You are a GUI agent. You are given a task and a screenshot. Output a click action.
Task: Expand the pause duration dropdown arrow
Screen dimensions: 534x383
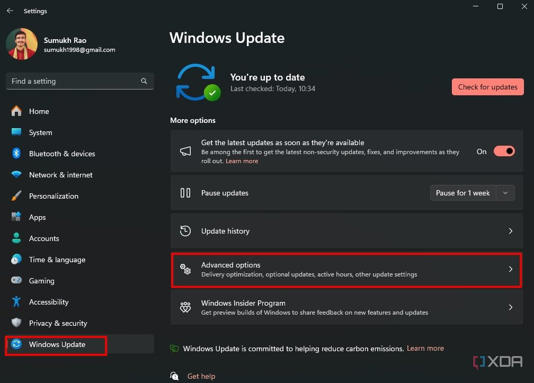pyautogui.click(x=506, y=193)
